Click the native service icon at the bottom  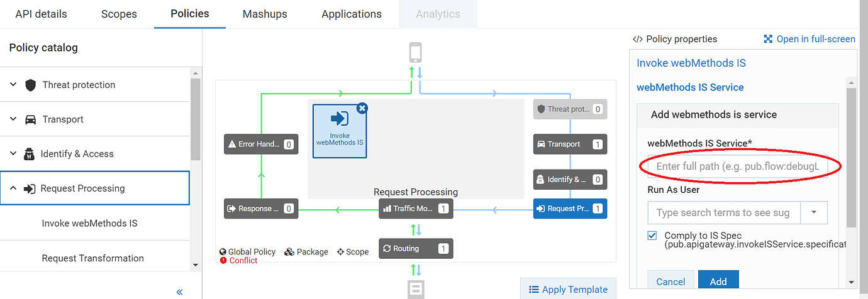click(415, 289)
